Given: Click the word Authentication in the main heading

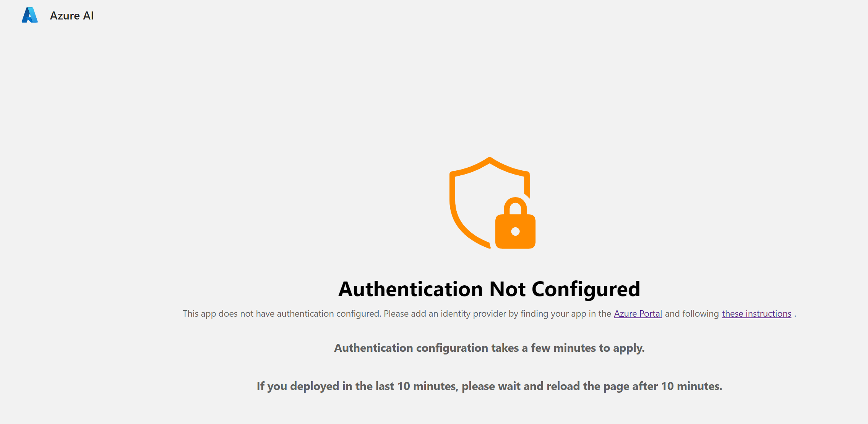Looking at the screenshot, I should (x=410, y=289).
